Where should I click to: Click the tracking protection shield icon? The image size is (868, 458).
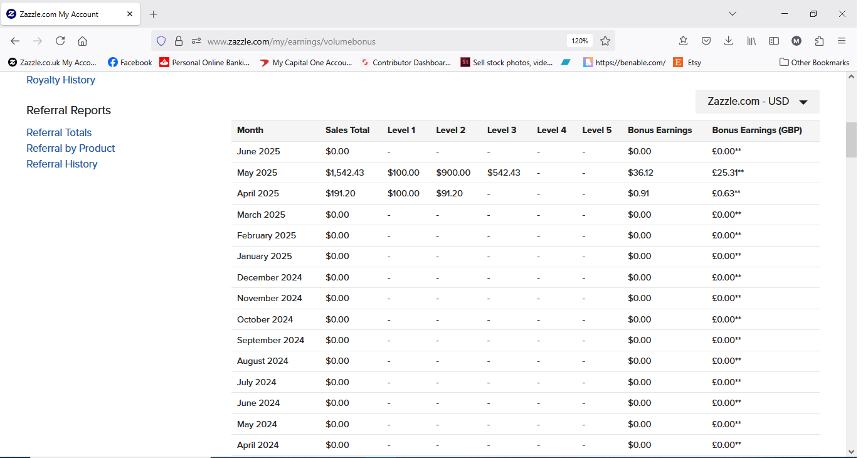pos(161,41)
